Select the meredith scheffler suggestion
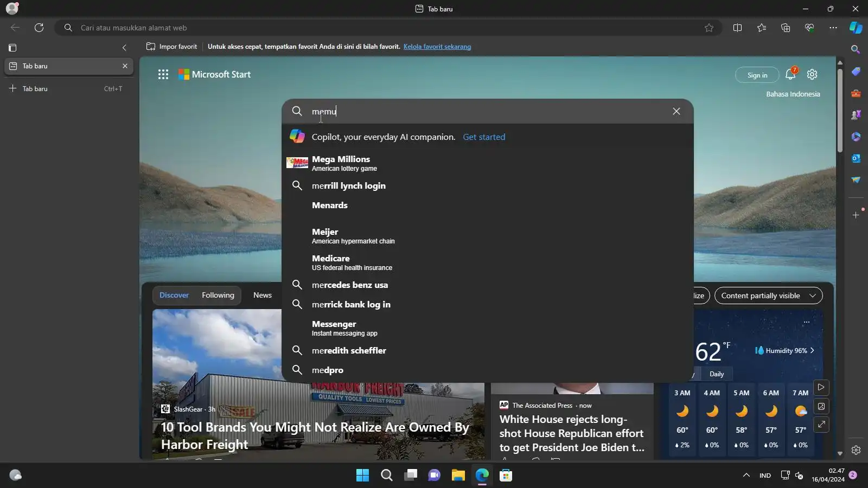Image resolution: width=868 pixels, height=488 pixels. click(487, 351)
